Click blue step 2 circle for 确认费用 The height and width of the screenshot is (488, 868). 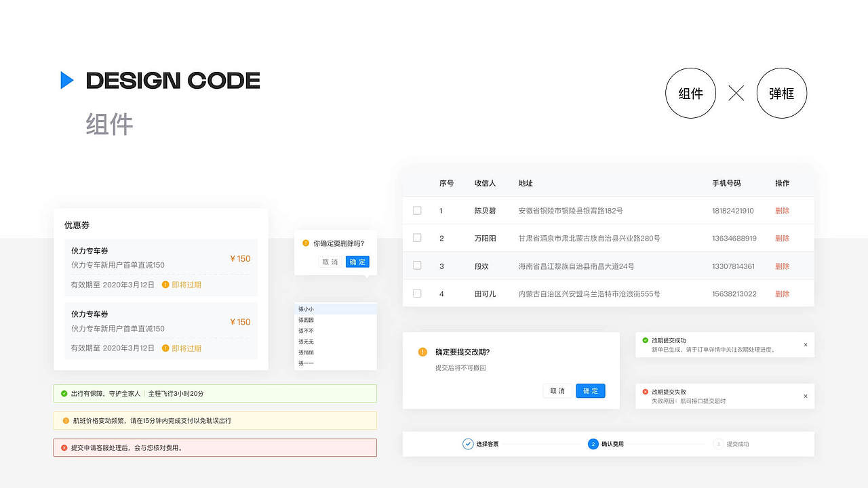pyautogui.click(x=593, y=444)
